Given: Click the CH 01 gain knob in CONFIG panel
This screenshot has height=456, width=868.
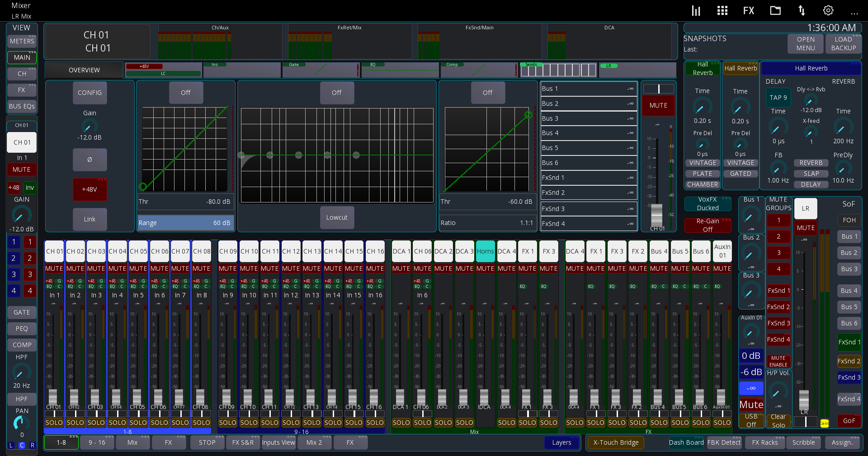Looking at the screenshot, I should click(x=90, y=126).
